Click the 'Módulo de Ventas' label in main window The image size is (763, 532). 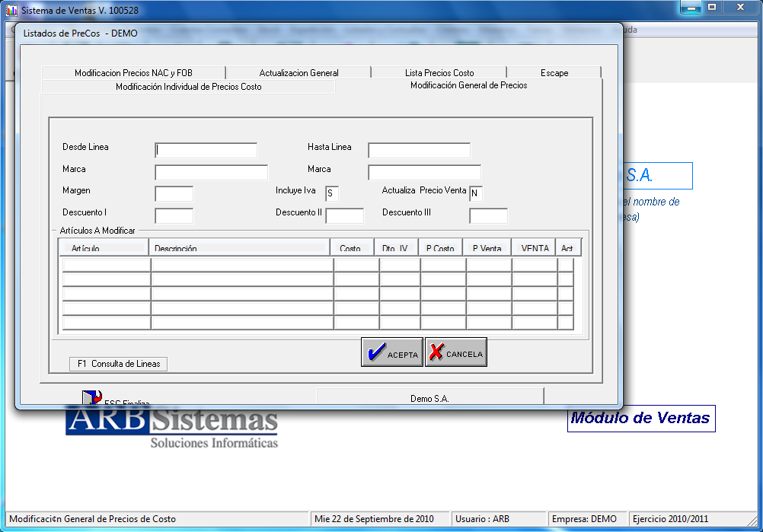[x=641, y=418]
